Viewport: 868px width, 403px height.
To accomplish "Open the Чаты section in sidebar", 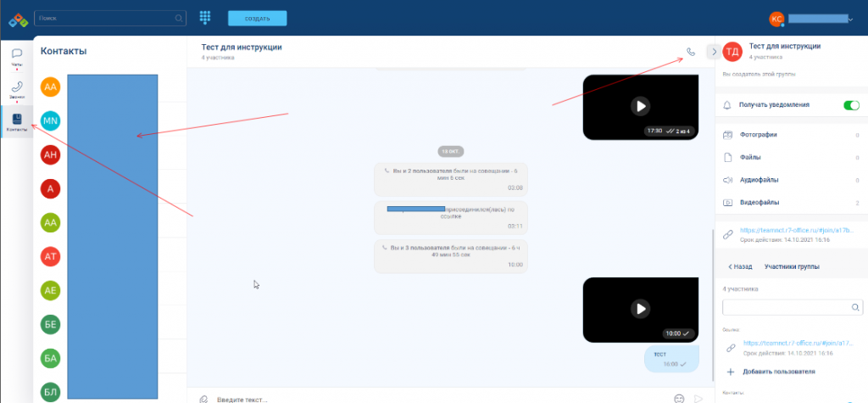I will [x=16, y=56].
